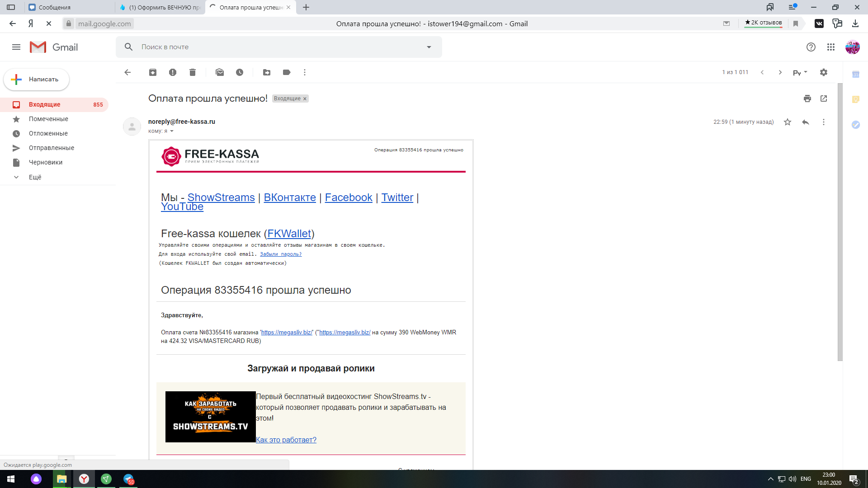The height and width of the screenshot is (488, 868).
Task: Click the mail.google.com address field
Action: [x=104, y=23]
